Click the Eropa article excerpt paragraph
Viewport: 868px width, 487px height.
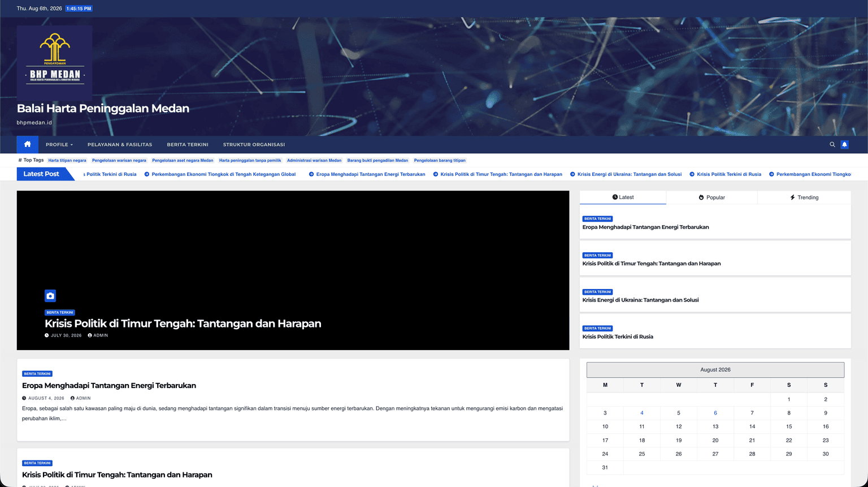(292, 413)
